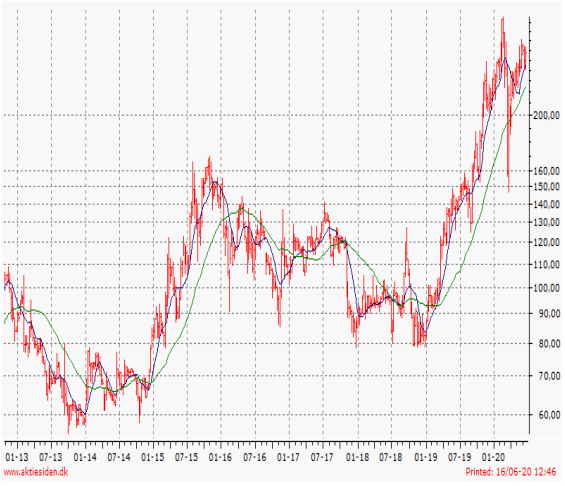Image resolution: width=565 pixels, height=486 pixels.
Task: Select the 07-16 date label
Action: click(x=255, y=458)
